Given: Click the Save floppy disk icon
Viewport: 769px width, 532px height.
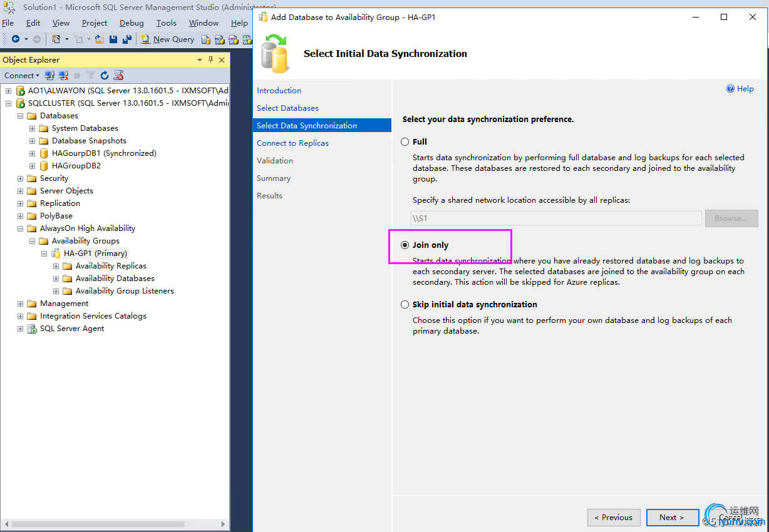Looking at the screenshot, I should tap(113, 39).
